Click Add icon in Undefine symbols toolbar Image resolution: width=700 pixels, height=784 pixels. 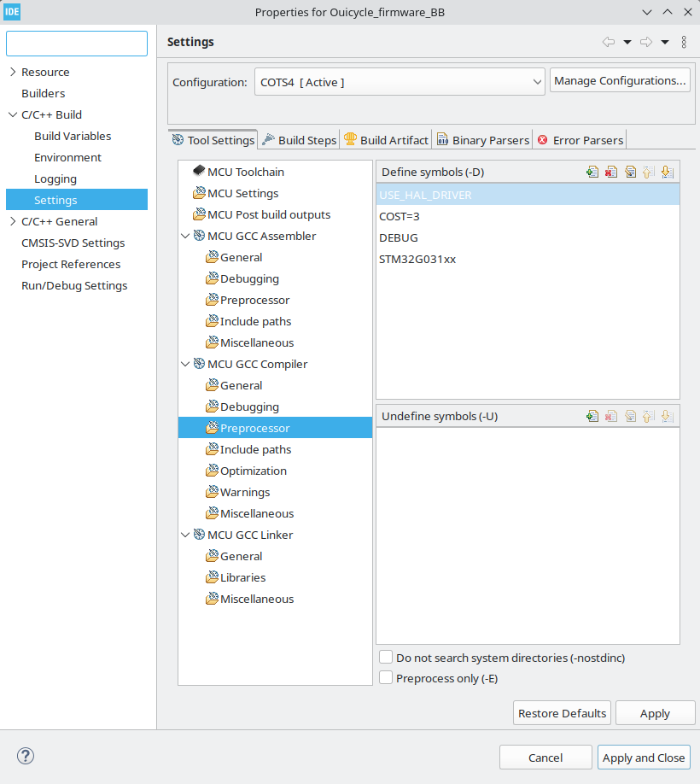click(x=592, y=416)
